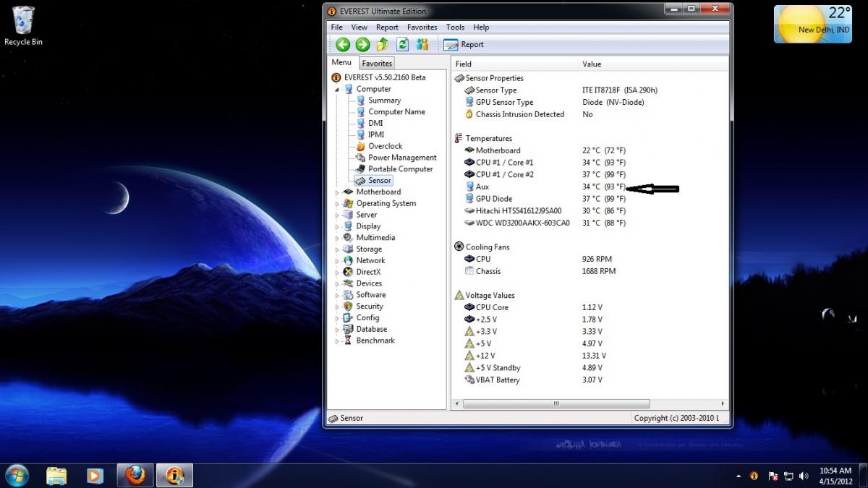Click the Refresh toolbar icon
868x488 pixels.
click(x=402, y=44)
